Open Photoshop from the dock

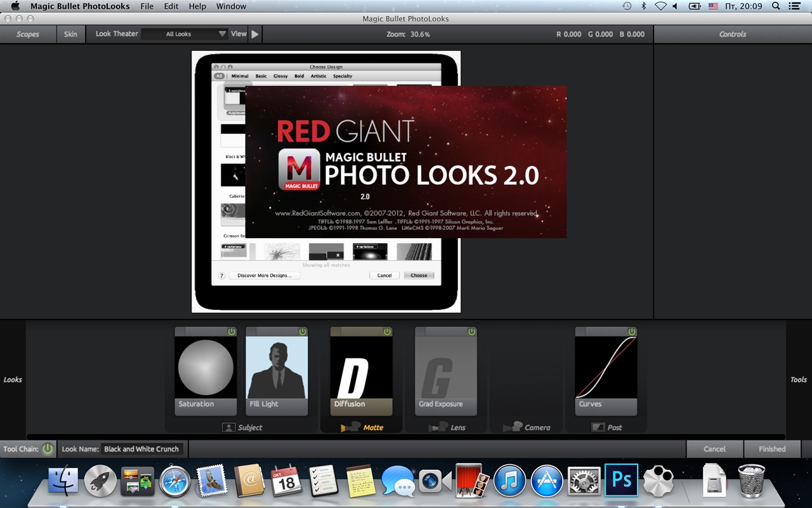click(621, 480)
